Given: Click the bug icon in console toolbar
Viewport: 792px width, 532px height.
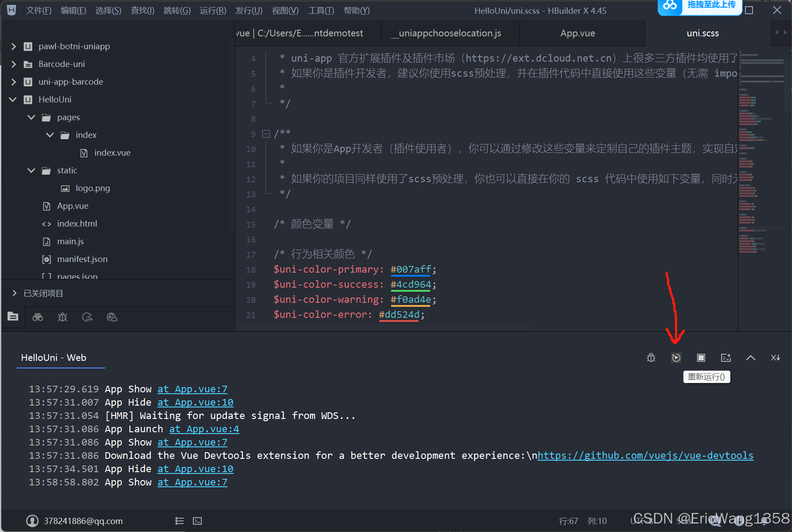Looking at the screenshot, I should click(651, 358).
